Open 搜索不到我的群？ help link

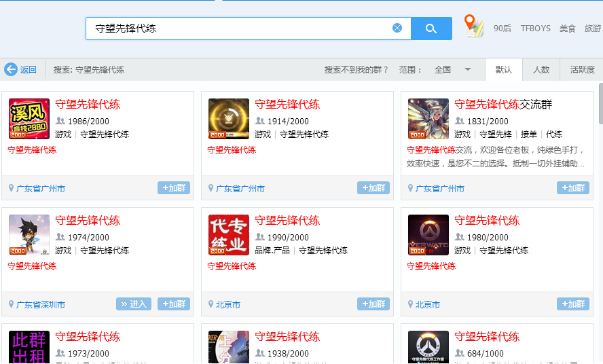356,70
